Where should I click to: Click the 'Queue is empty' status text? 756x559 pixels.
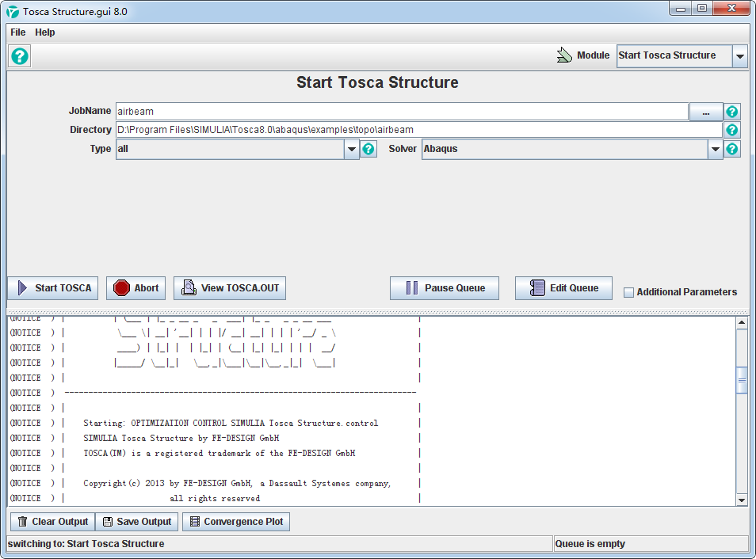coord(590,544)
